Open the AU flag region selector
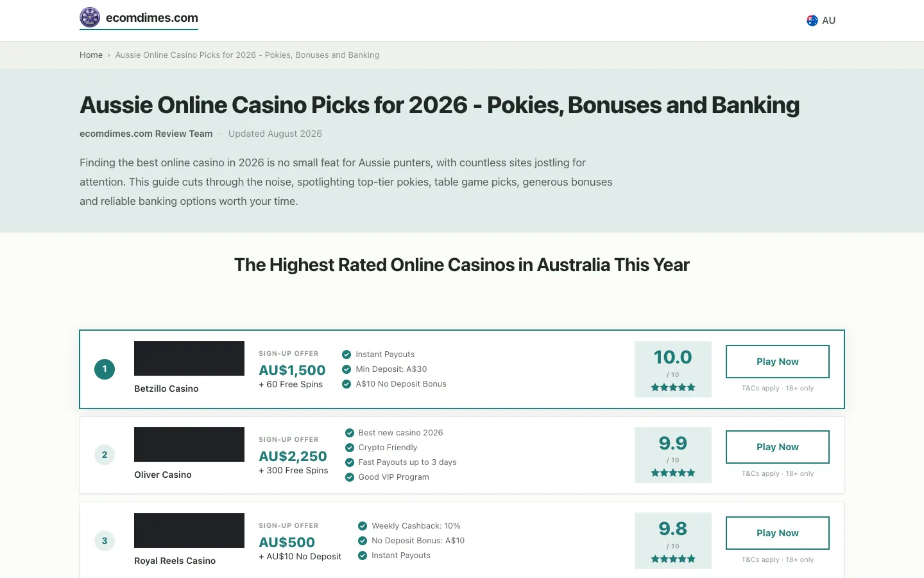The height and width of the screenshot is (578, 924). tap(821, 21)
